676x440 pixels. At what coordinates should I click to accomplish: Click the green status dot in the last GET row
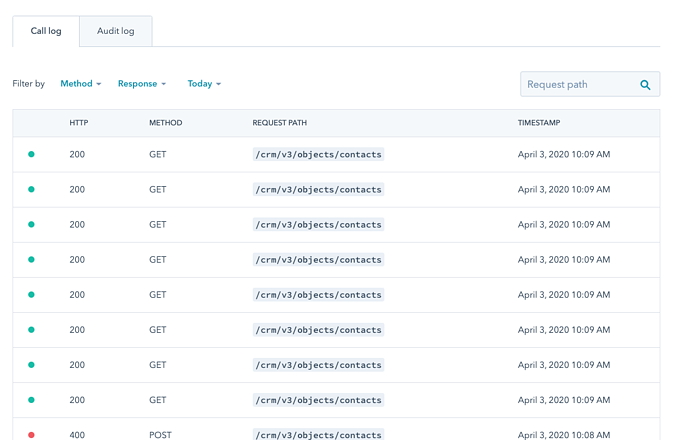pos(31,400)
